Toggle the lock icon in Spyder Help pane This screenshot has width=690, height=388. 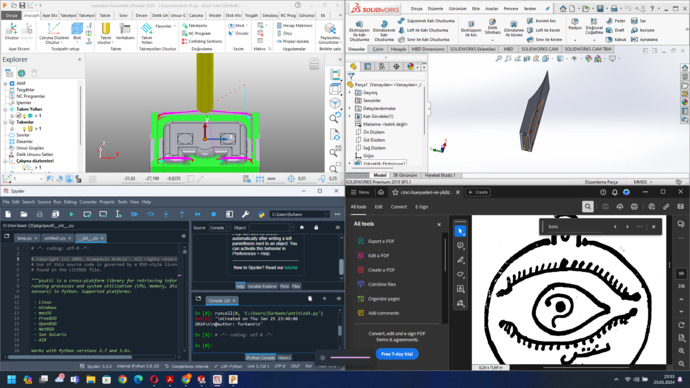coord(316,227)
